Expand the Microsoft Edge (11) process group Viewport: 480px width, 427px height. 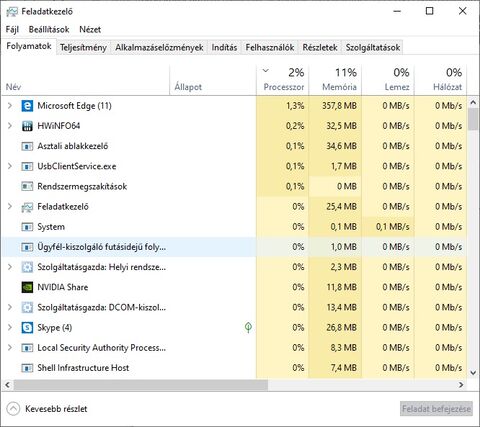tap(10, 106)
